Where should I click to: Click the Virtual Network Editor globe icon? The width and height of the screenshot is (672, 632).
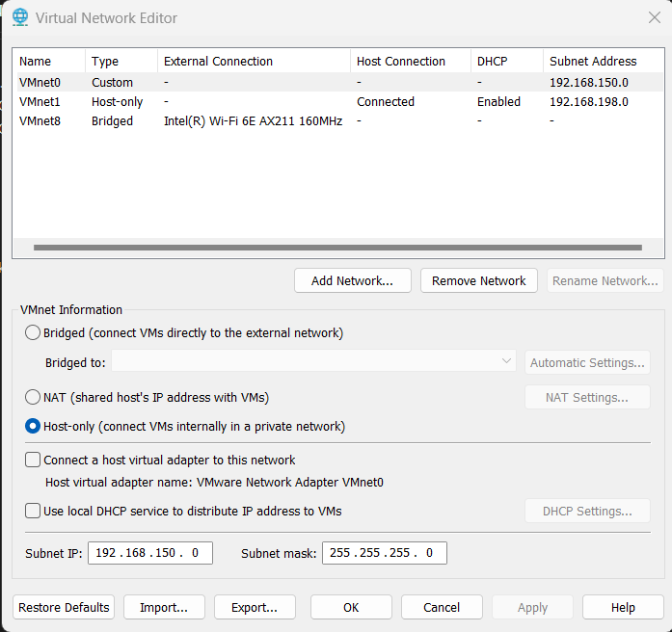pyautogui.click(x=19, y=17)
